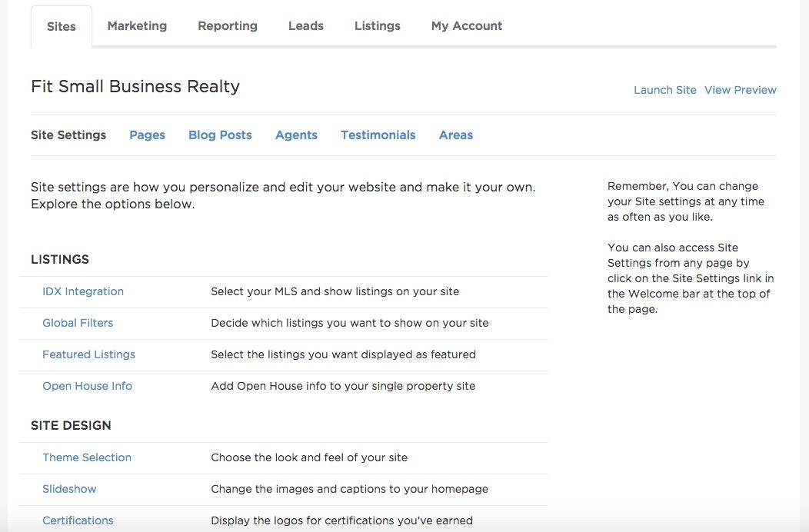The width and height of the screenshot is (809, 532).
Task: Click the 'Remember, You can change' note
Action: click(x=686, y=201)
